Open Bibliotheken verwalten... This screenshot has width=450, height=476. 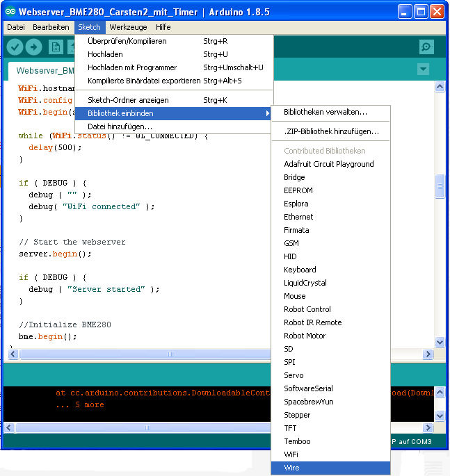330,112
